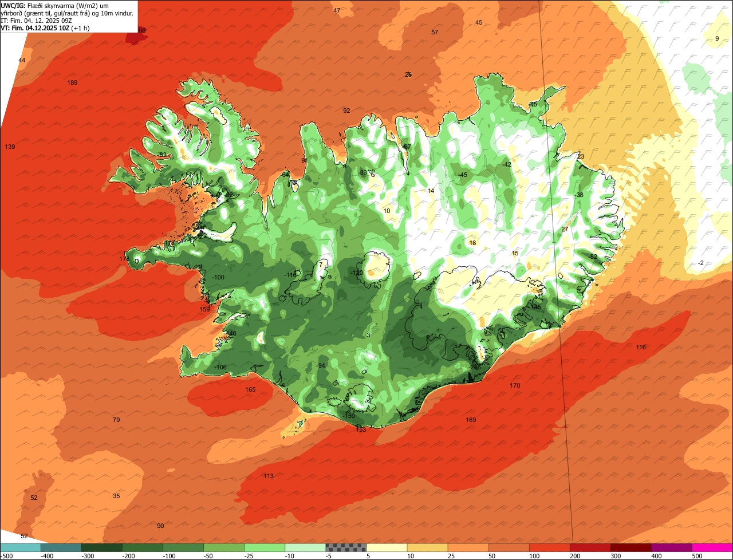Click the map value '-42' in northeast Iceland
This screenshot has width=733, height=560.
click(506, 165)
